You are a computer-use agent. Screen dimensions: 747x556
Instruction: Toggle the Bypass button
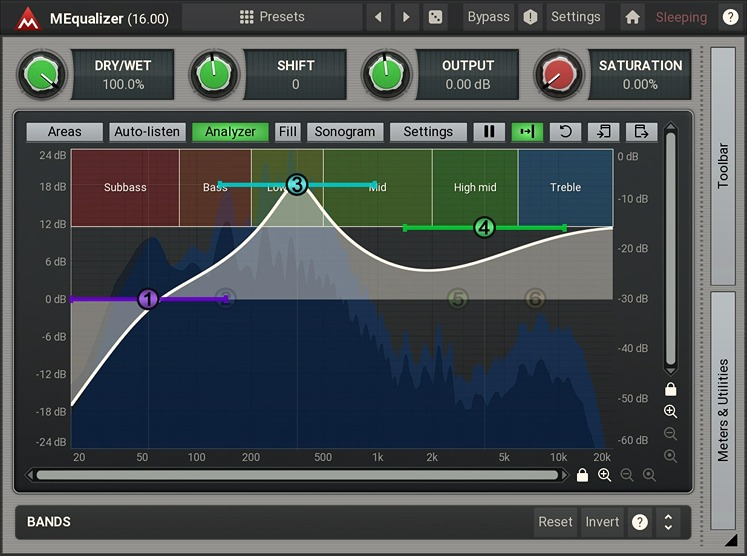pyautogui.click(x=488, y=17)
